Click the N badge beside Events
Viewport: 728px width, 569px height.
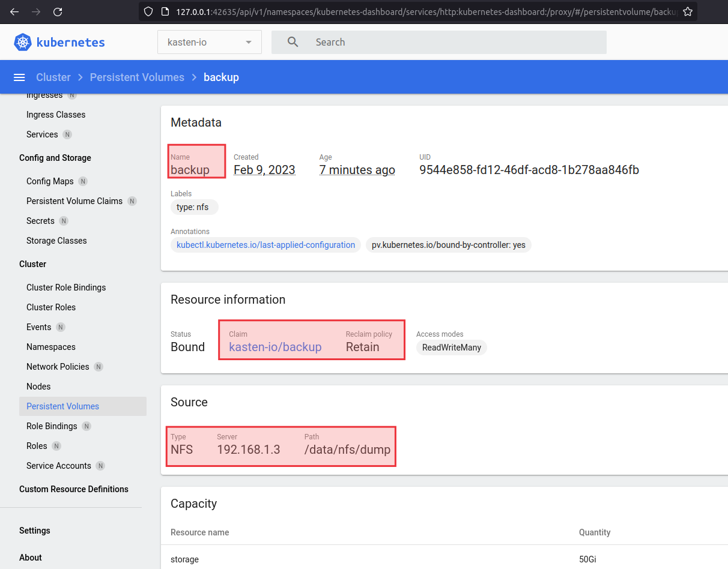click(61, 327)
